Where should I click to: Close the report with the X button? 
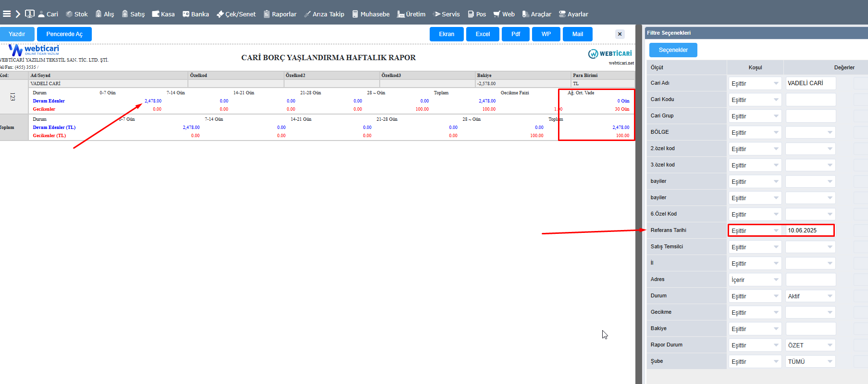point(620,34)
